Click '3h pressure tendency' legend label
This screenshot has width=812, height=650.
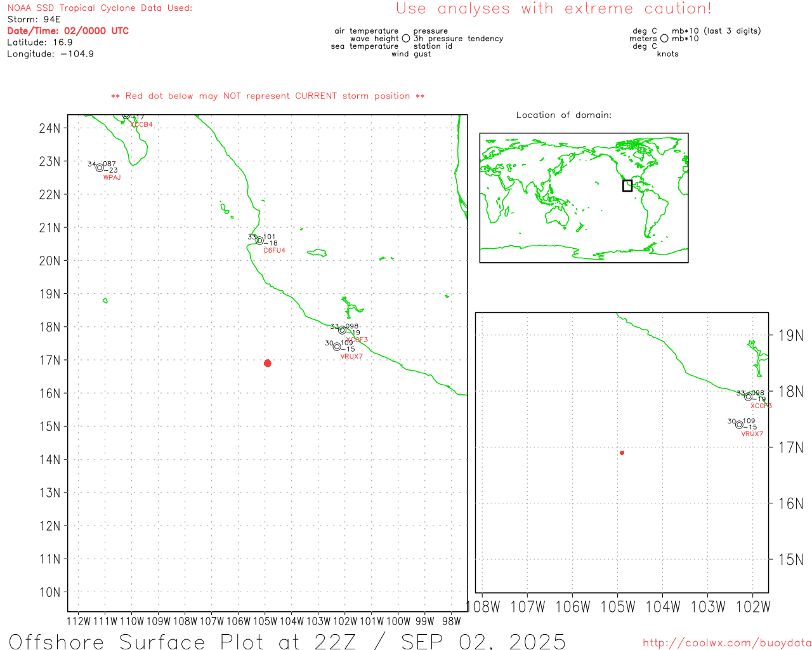click(x=459, y=39)
